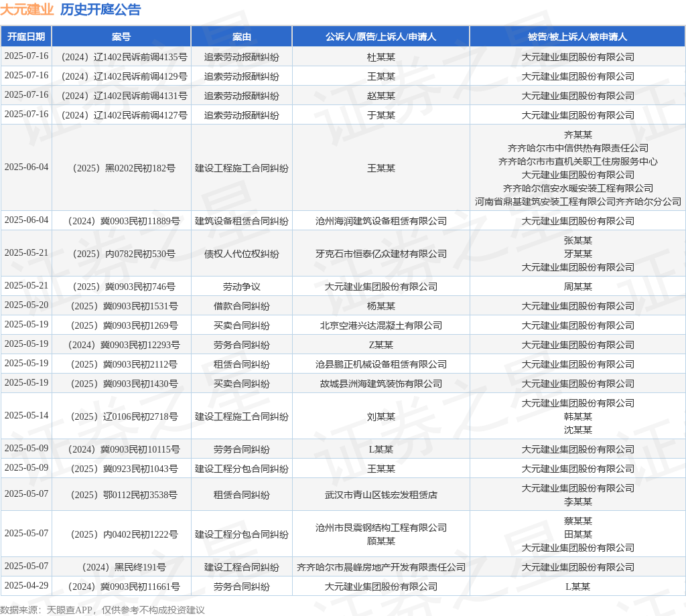Click defendant 张某某
The height and width of the screenshot is (616, 686).
coord(578,240)
